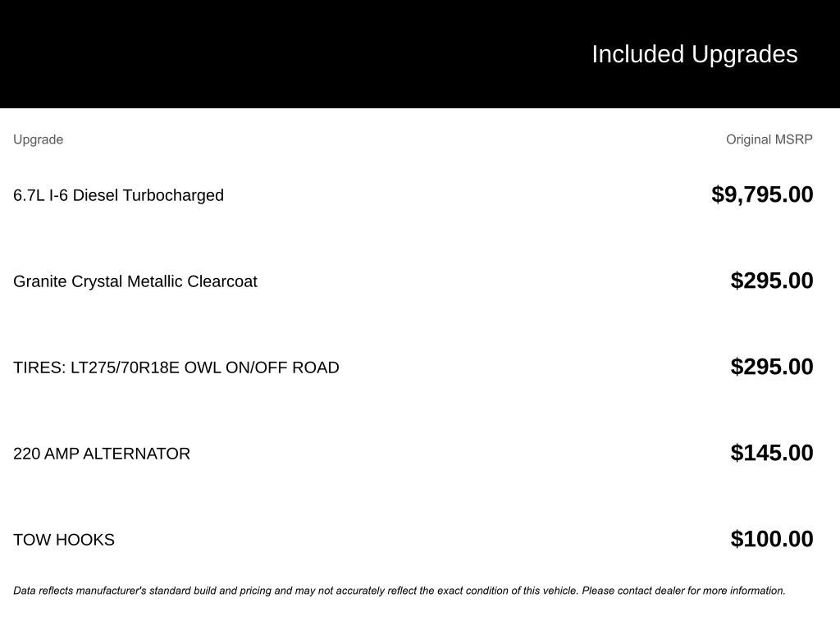Click the Granite Clearcoat $295.00 price
Image resolution: width=840 pixels, height=630 pixels.
tap(772, 281)
